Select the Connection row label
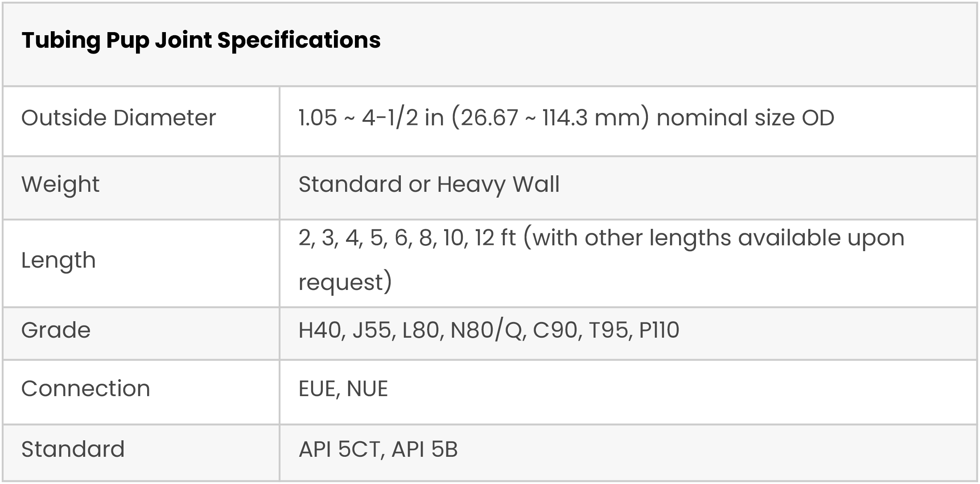This screenshot has width=980, height=484. [86, 389]
